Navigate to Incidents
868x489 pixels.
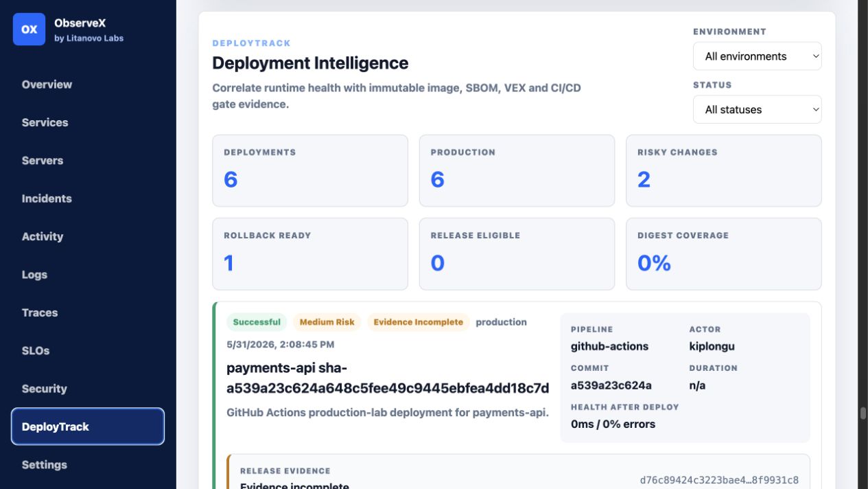tap(47, 198)
